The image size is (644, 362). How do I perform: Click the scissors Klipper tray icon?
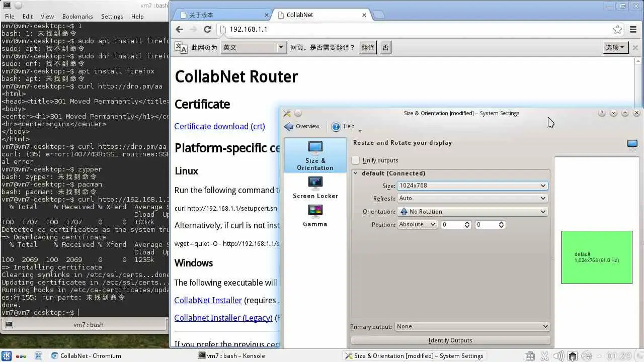544,356
